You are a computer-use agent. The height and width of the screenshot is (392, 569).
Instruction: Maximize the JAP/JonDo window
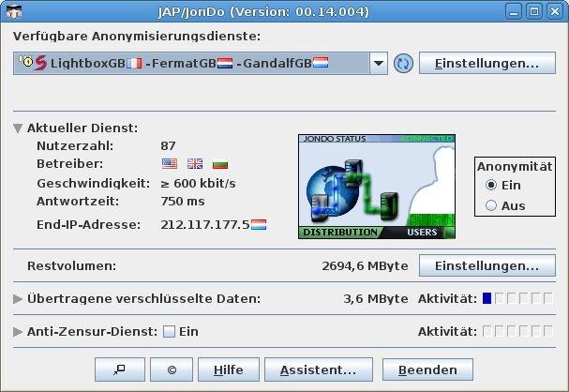tap(534, 11)
